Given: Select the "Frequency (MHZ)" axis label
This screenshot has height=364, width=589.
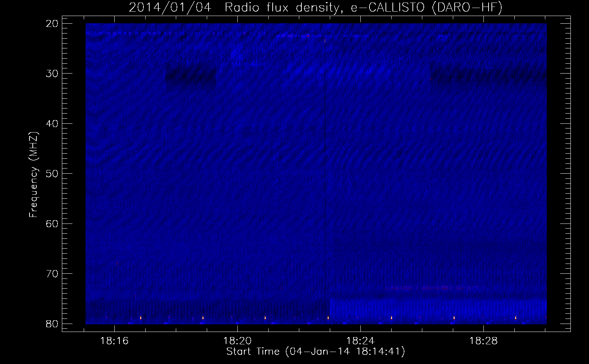Looking at the screenshot, I should 33,175.
